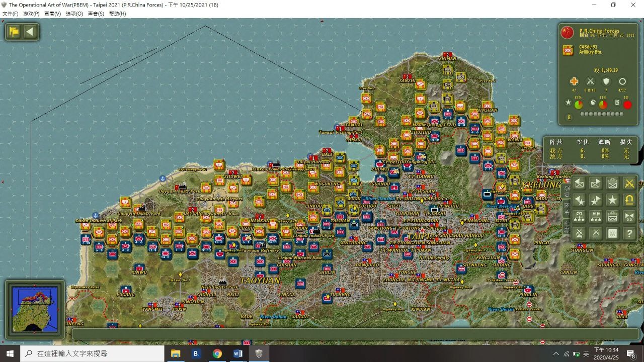Click the P.R. China flag emblem

tap(568, 33)
